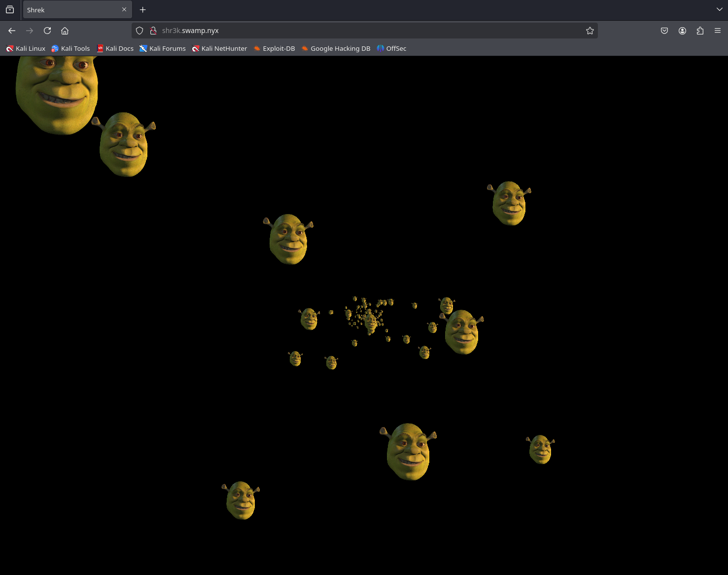Bookmark this page via the star icon

(589, 31)
